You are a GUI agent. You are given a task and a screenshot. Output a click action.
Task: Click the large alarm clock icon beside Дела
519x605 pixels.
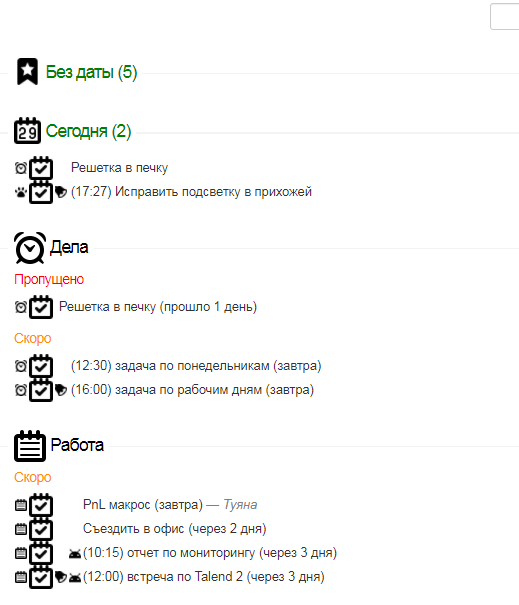30,248
